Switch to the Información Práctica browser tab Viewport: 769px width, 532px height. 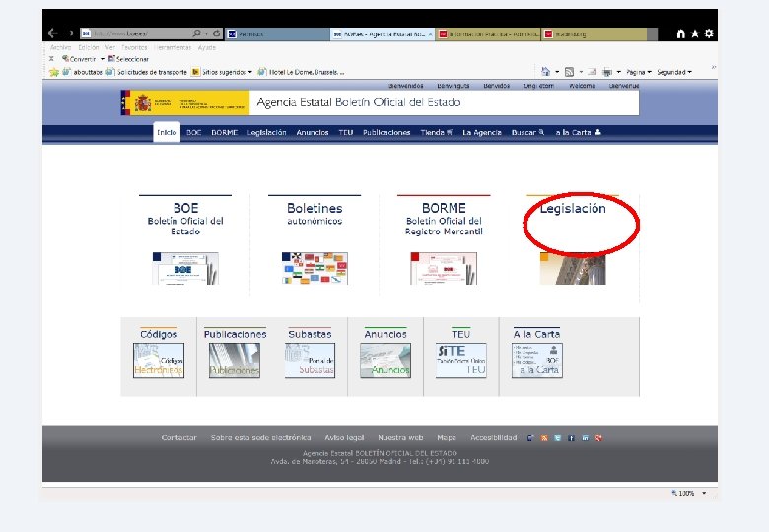pyautogui.click(x=488, y=33)
